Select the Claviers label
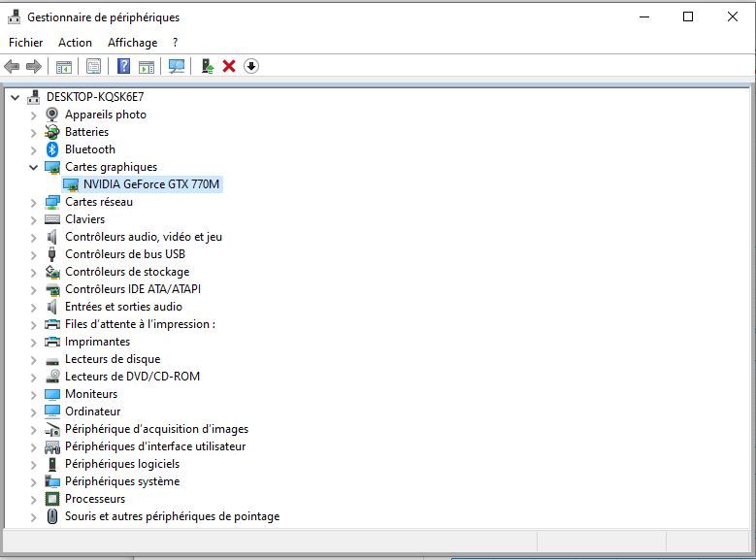The width and height of the screenshot is (756, 560). 84,219
